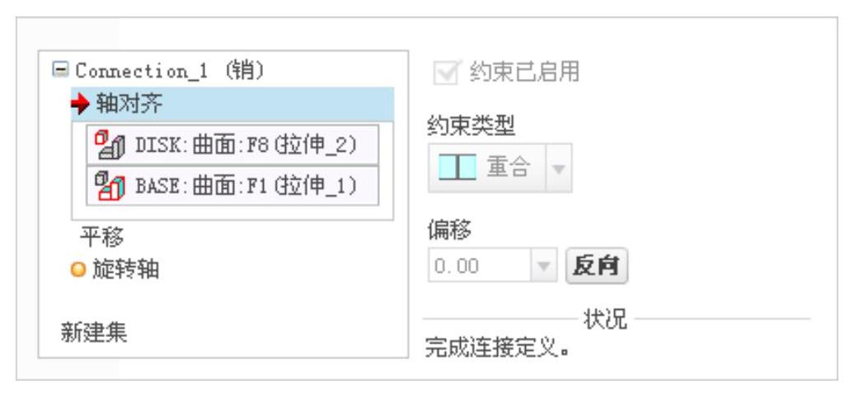
Task: Select the 轴对齐 constraint row
Action: coord(232,105)
